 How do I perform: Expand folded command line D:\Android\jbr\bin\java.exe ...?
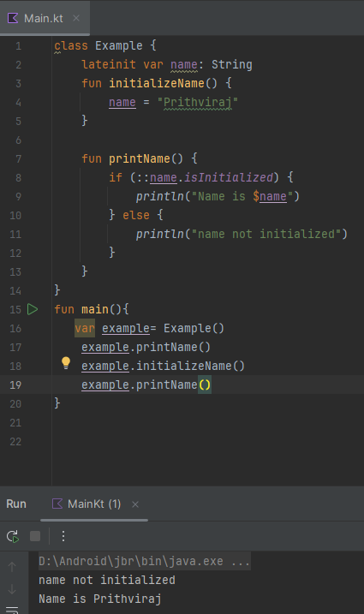144,562
